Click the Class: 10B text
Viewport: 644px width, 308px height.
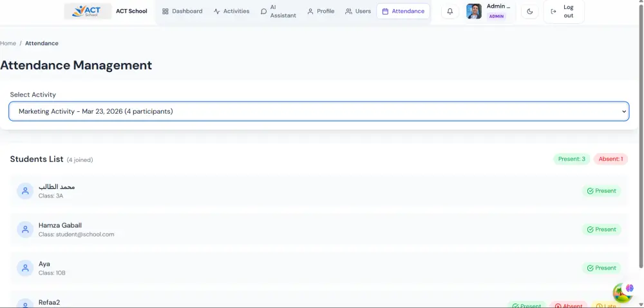coord(52,273)
